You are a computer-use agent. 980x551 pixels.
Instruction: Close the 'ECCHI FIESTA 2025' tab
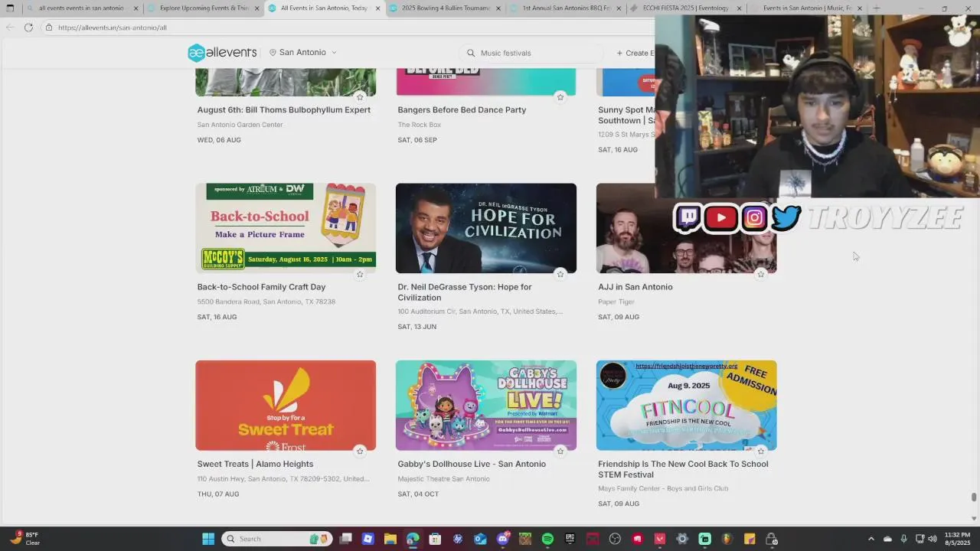point(739,8)
